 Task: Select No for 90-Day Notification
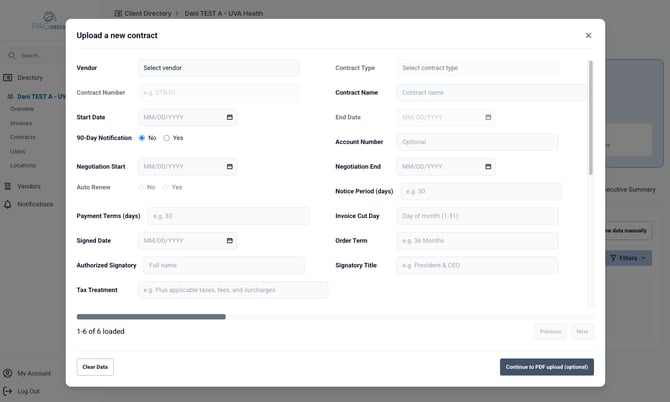point(142,138)
